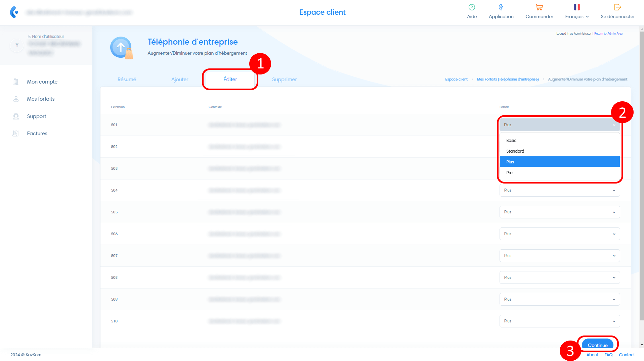Open the Forfait dropdown for extension 506
Screen dimensions: 644x361
pyautogui.click(x=560, y=234)
